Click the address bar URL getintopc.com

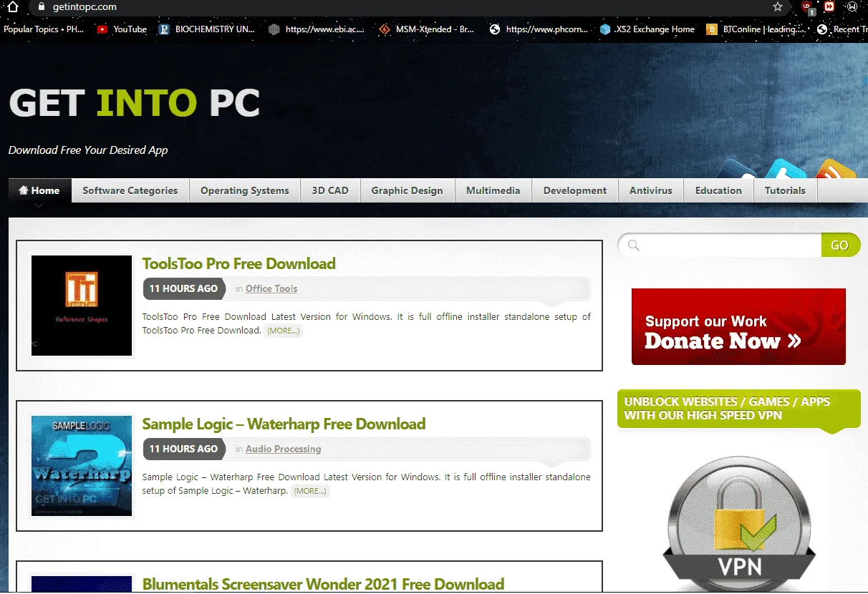point(85,7)
